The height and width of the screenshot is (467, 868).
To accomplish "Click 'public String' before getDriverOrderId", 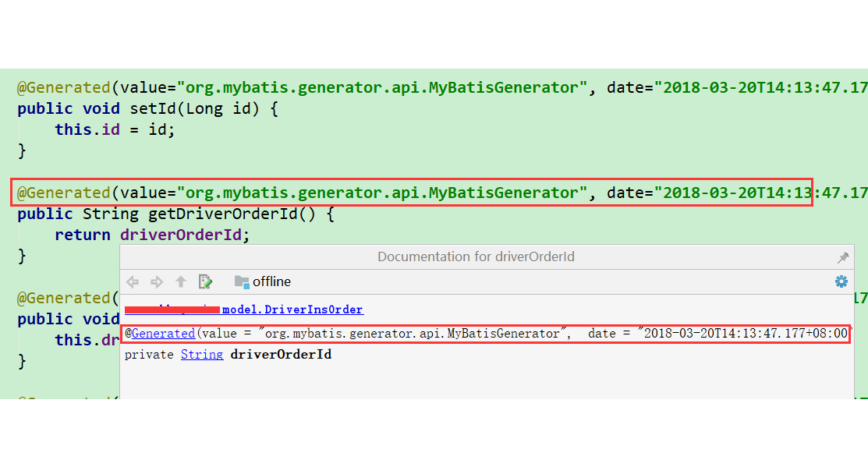I will pyautogui.click(x=77, y=214).
